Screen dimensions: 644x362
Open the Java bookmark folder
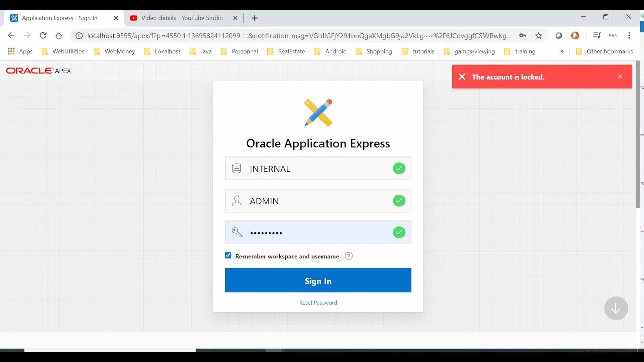pyautogui.click(x=200, y=51)
